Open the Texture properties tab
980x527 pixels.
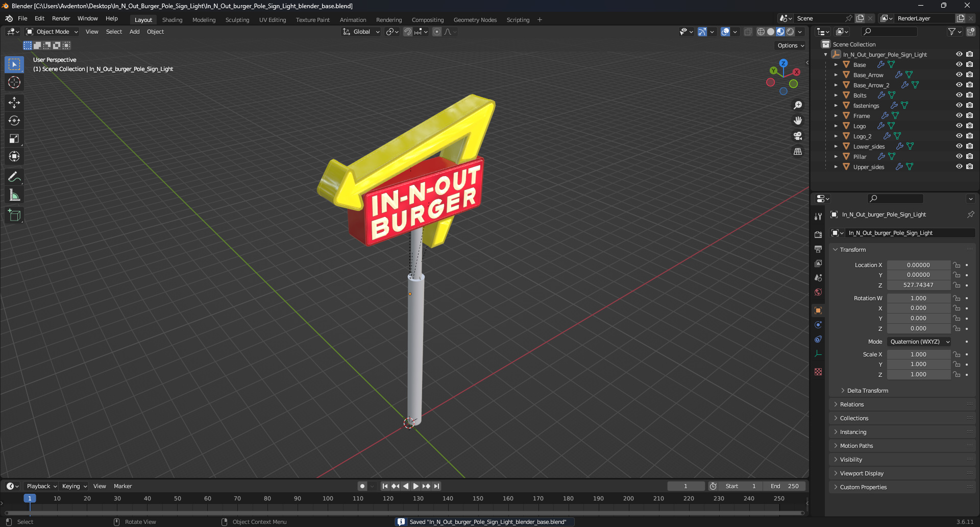(x=818, y=372)
